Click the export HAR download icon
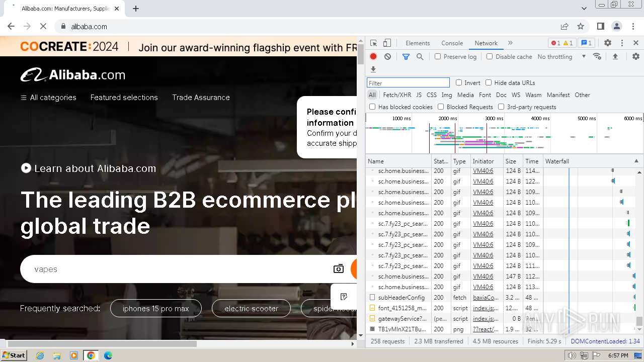This screenshot has width=644, height=362. tap(373, 69)
